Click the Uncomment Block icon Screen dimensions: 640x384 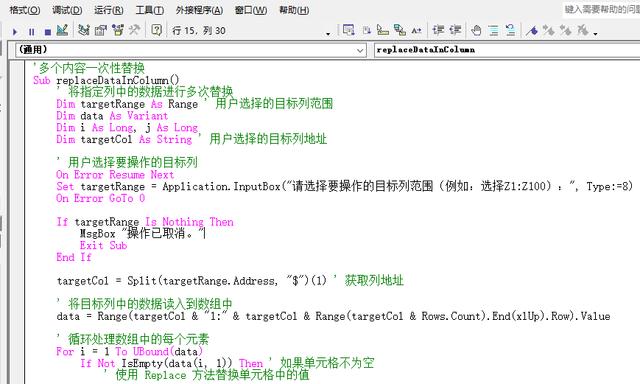coord(510,30)
